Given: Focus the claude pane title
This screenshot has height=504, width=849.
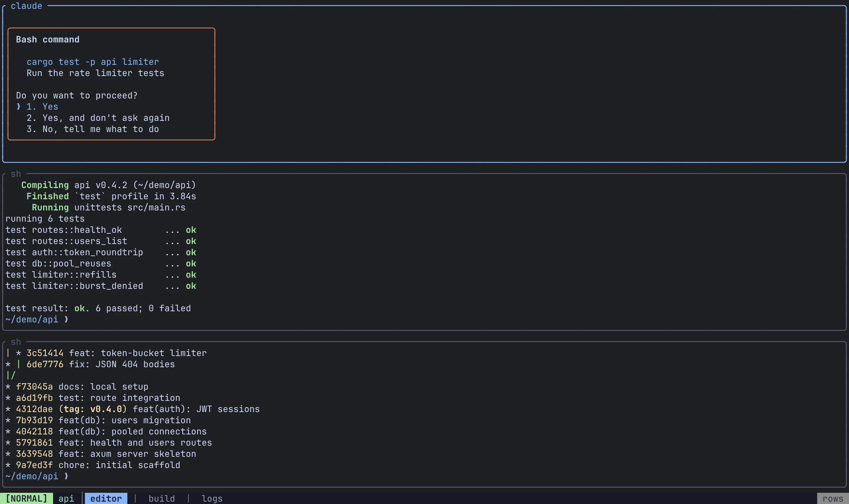Looking at the screenshot, I should (27, 6).
